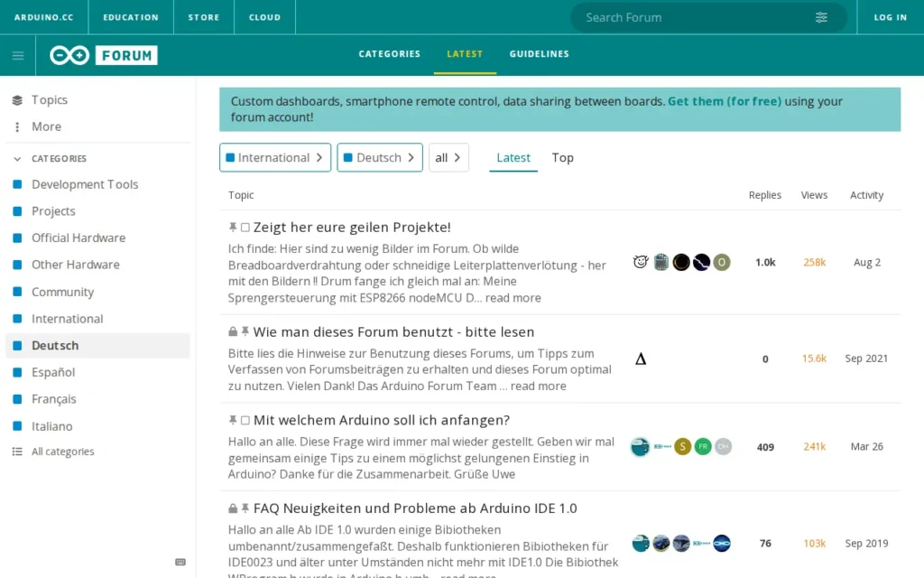This screenshot has width=924, height=578.
Task: Expand 'read more' on Projekte topic excerpt
Action: [x=513, y=298]
